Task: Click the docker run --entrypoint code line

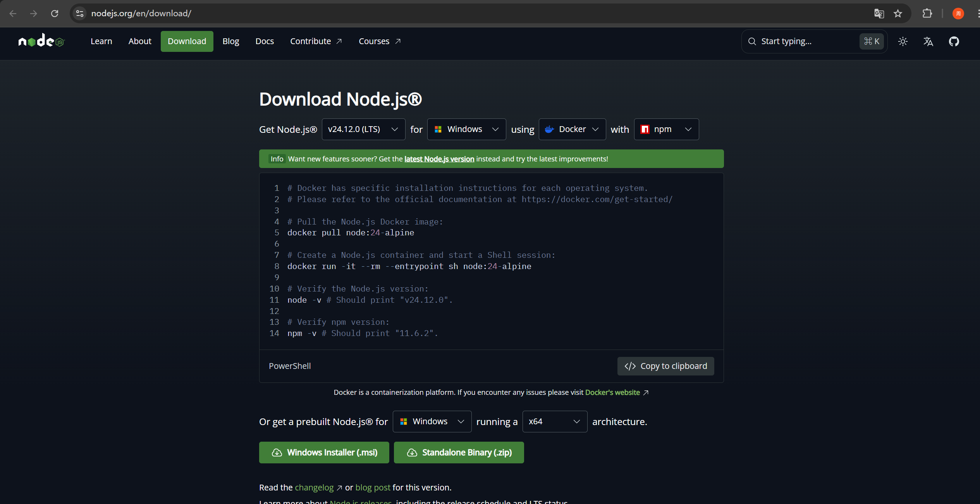Action: point(409,267)
